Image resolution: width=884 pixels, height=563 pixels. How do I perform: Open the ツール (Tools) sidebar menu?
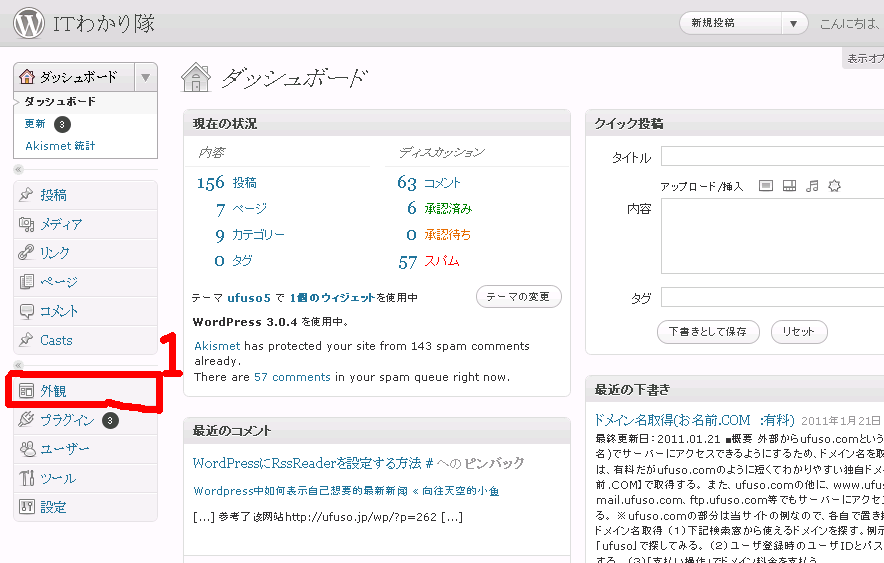pos(58,478)
